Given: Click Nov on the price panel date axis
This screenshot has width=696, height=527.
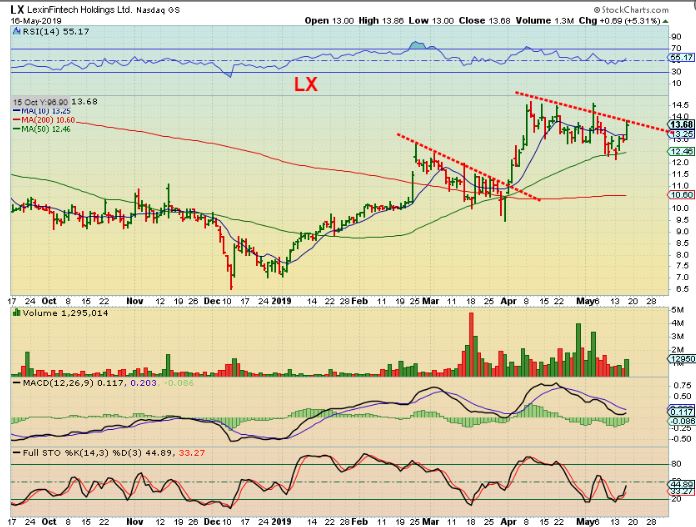Looking at the screenshot, I should (x=134, y=301).
